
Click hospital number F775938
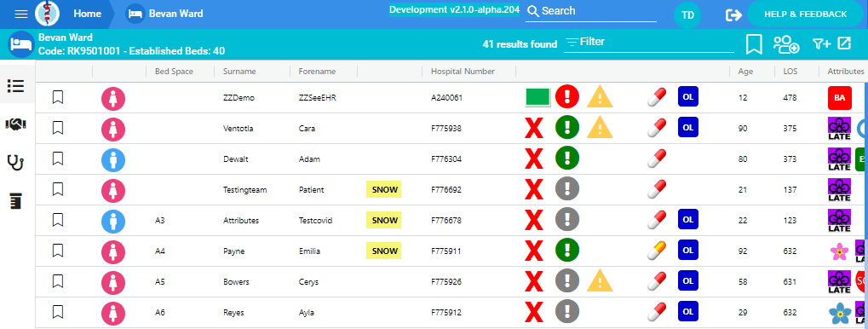(x=446, y=128)
